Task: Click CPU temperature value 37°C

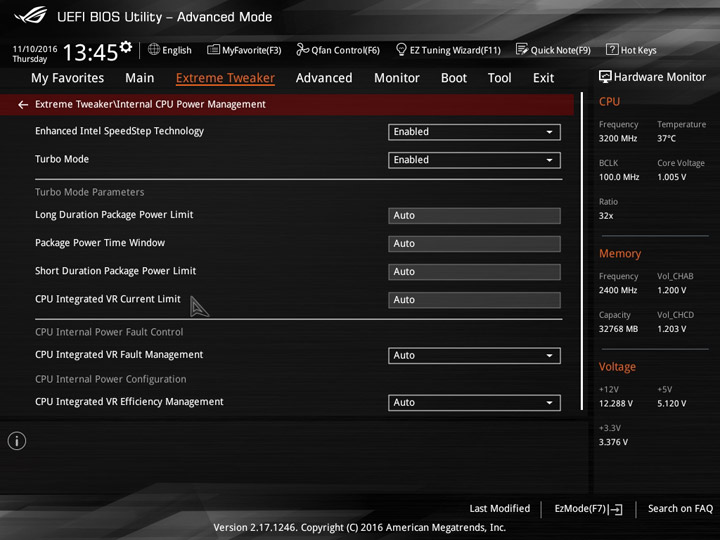Action: coord(666,138)
